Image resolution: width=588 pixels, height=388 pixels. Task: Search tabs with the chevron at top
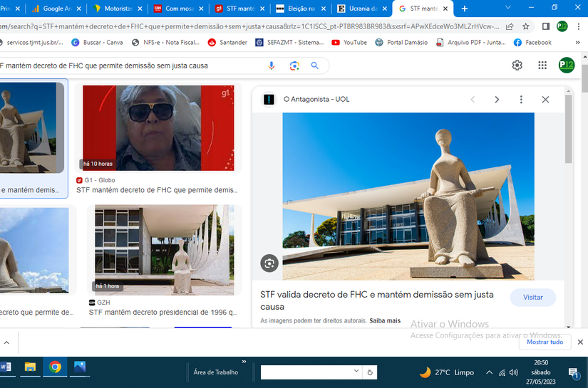click(x=507, y=8)
